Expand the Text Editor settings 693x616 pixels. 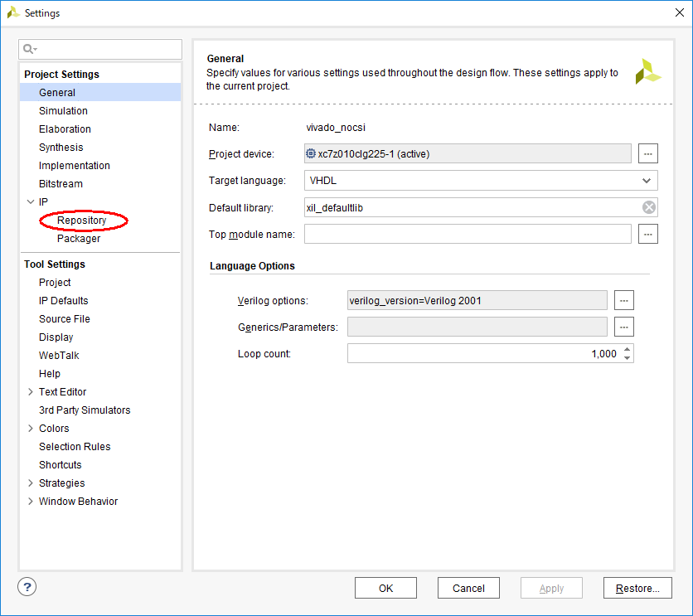tap(31, 392)
